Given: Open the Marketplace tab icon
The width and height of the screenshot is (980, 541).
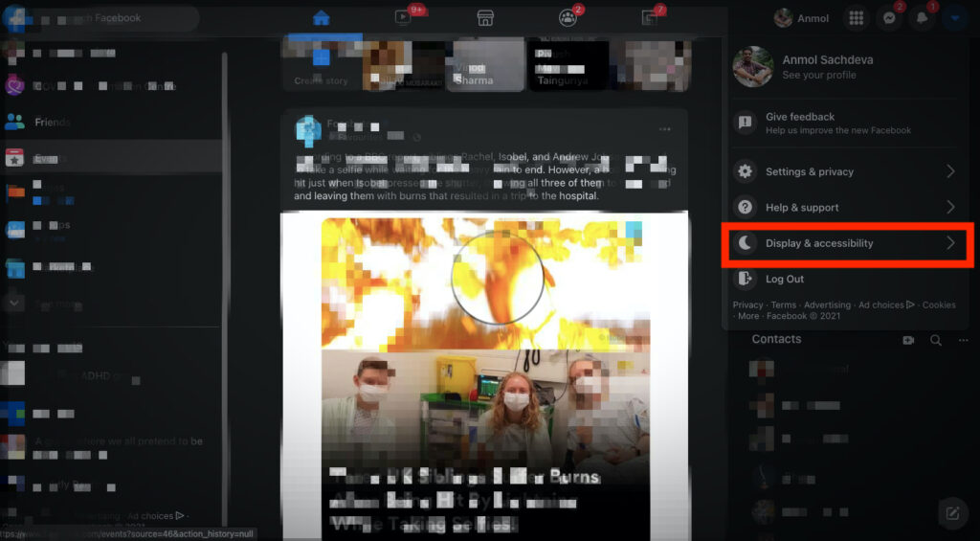Looking at the screenshot, I should 485,18.
